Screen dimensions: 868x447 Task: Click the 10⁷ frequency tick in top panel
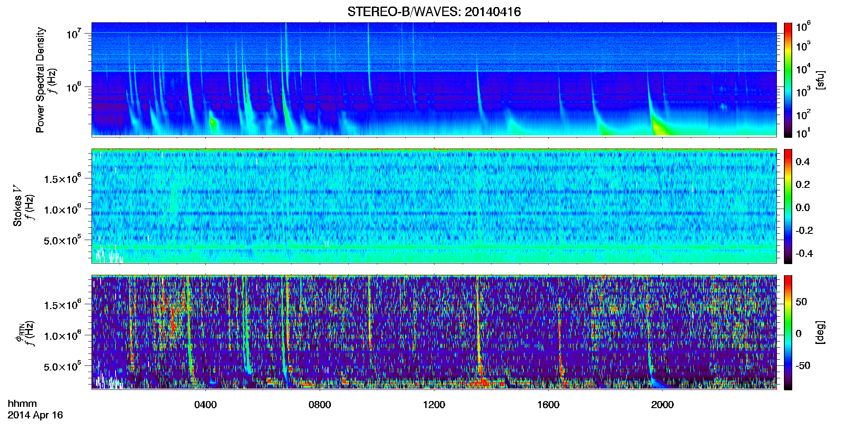74,34
